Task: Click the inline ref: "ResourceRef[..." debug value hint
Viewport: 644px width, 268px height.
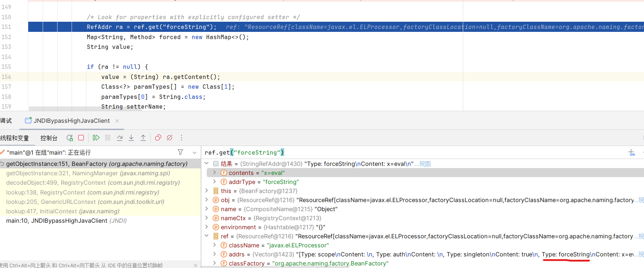Action: point(435,27)
